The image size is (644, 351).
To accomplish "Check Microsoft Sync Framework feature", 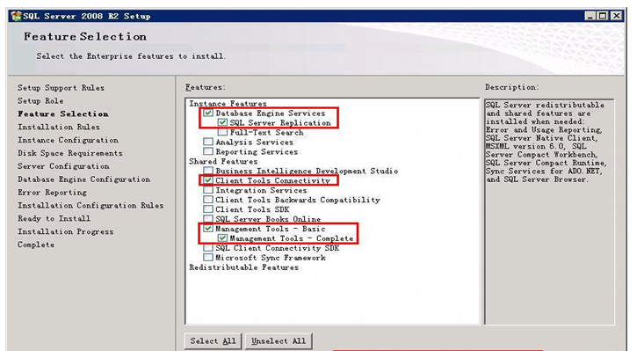I will click(208, 257).
